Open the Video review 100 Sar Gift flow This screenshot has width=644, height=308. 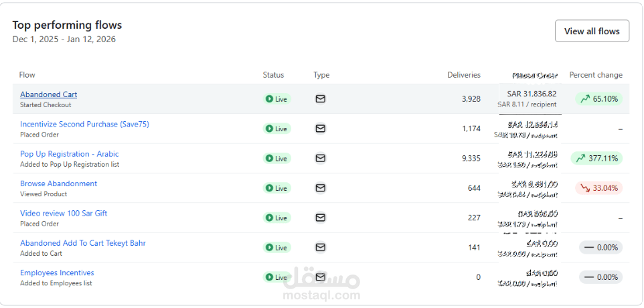pos(64,213)
